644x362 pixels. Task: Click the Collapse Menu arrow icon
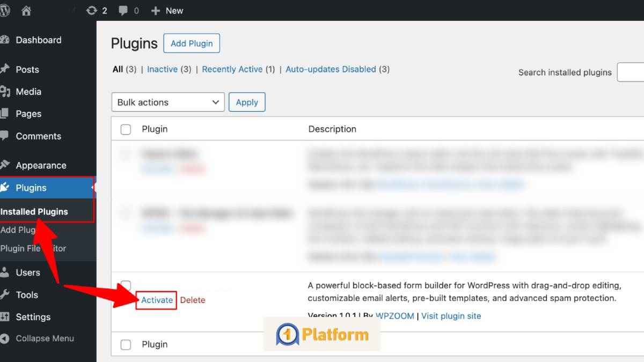pyautogui.click(x=5, y=338)
